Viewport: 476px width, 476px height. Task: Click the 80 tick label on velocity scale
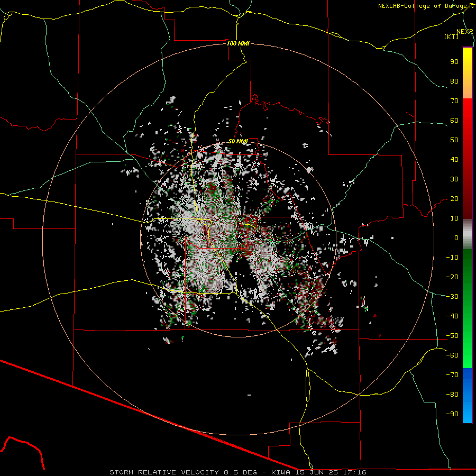454,81
